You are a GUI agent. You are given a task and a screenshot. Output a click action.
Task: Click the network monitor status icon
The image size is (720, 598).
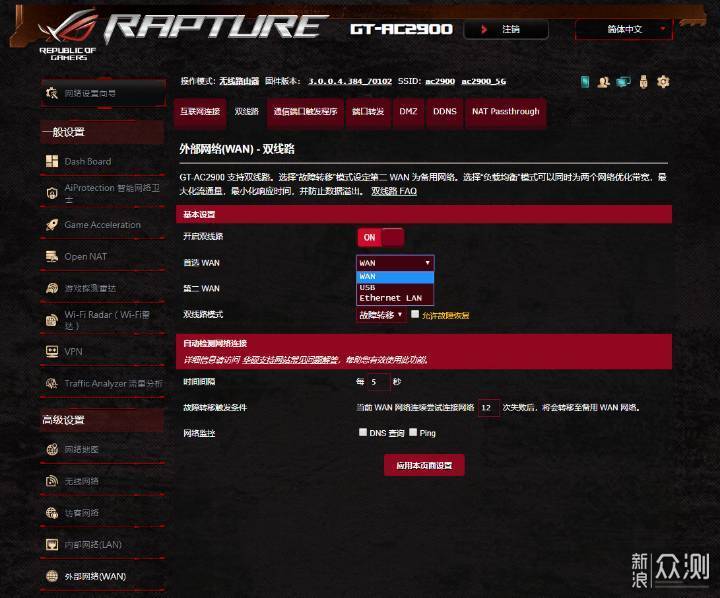[x=623, y=82]
